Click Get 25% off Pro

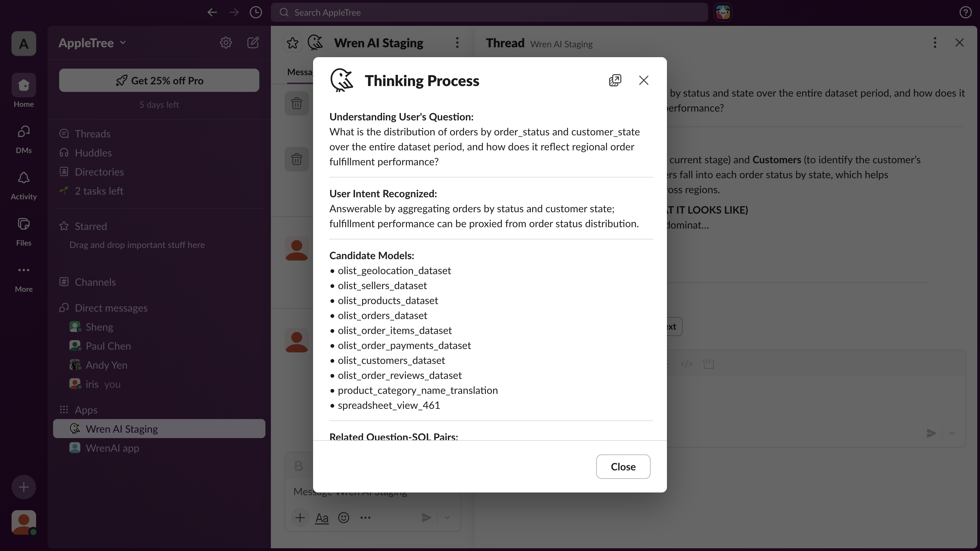[x=159, y=80]
